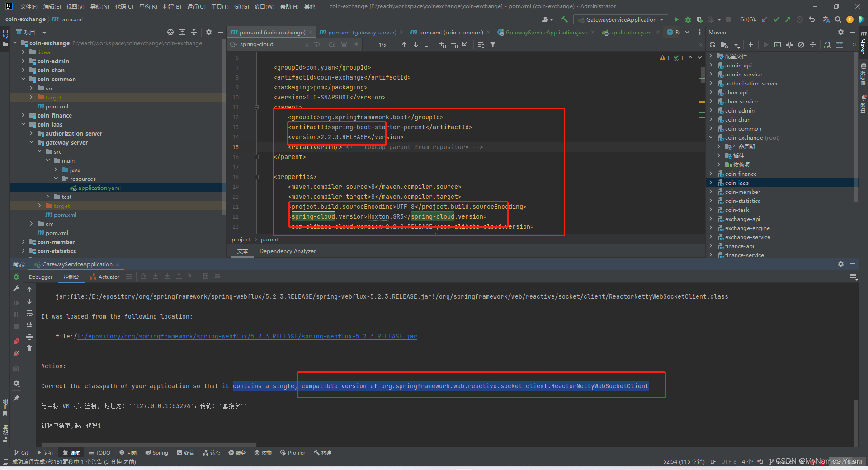
Task: Click the Maven settings gear icon
Action: tap(841, 32)
